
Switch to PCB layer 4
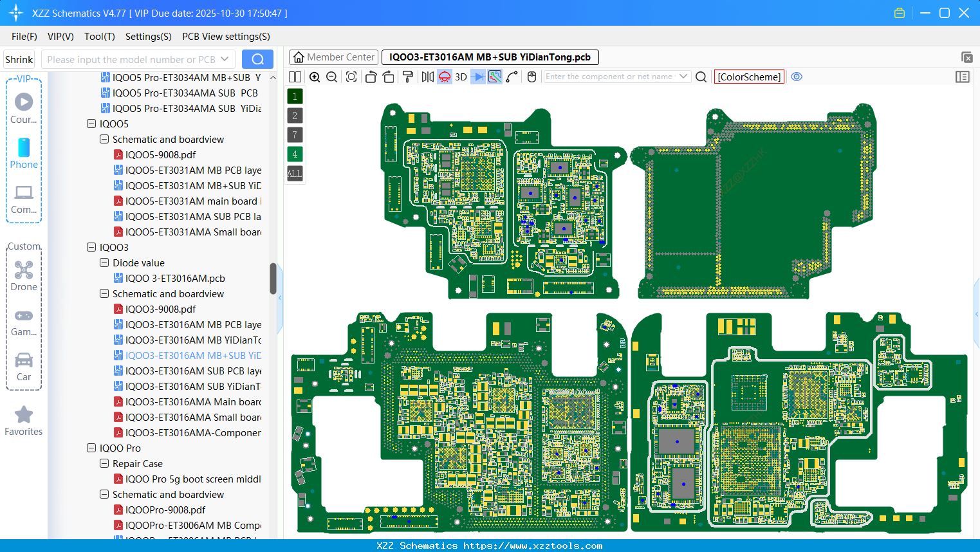[x=295, y=154]
